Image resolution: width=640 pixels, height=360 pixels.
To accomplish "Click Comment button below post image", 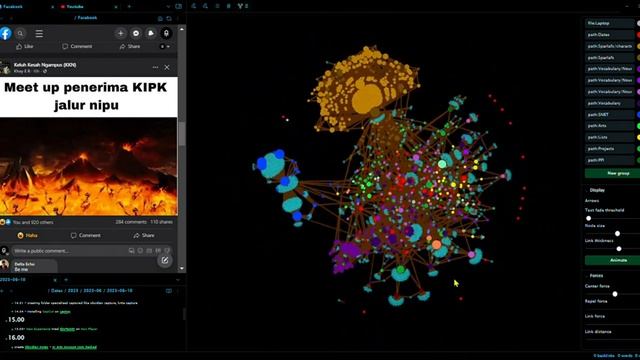I will (x=85, y=236).
